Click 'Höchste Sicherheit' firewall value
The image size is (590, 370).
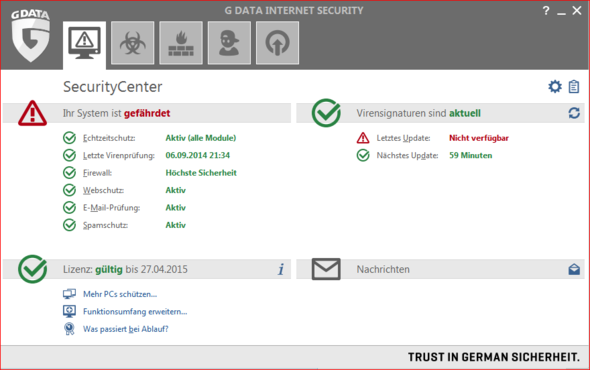(201, 173)
